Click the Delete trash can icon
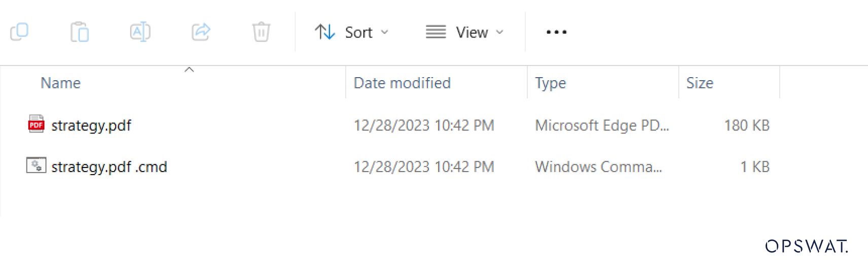The height and width of the screenshot is (274, 868). 261,32
